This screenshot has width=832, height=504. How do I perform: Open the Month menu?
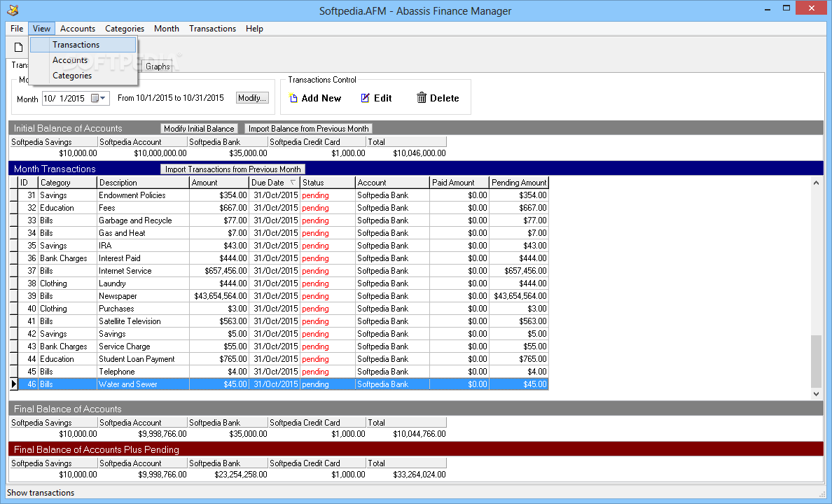click(167, 29)
